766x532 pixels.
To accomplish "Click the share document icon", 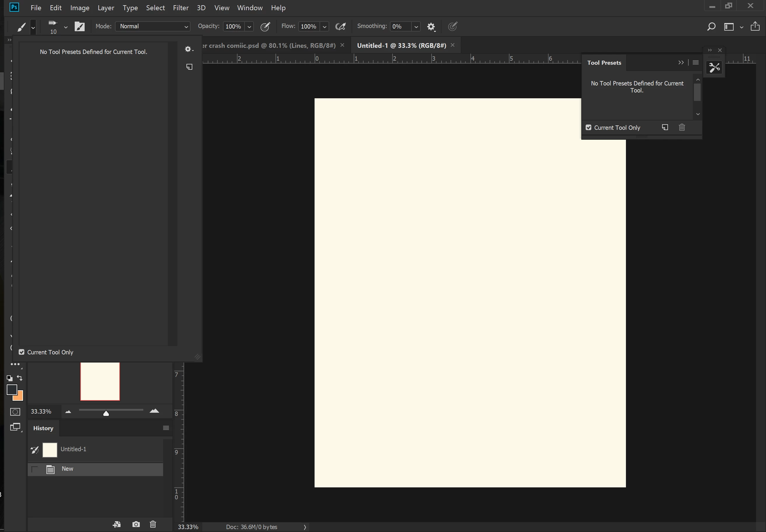I will click(x=755, y=26).
